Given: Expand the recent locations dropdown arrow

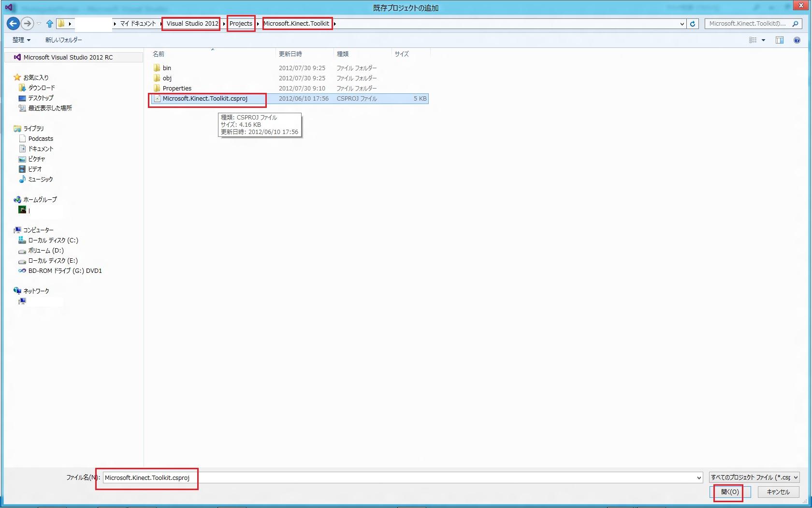Looking at the screenshot, I should (39, 24).
